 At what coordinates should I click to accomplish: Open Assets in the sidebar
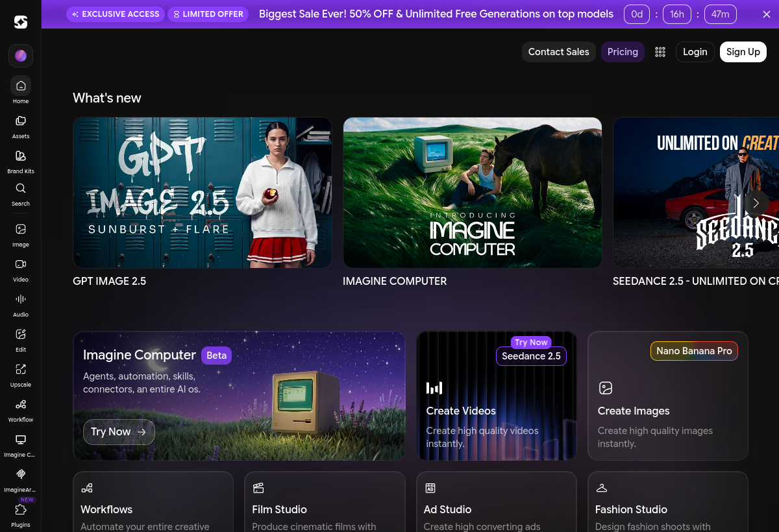click(x=21, y=126)
